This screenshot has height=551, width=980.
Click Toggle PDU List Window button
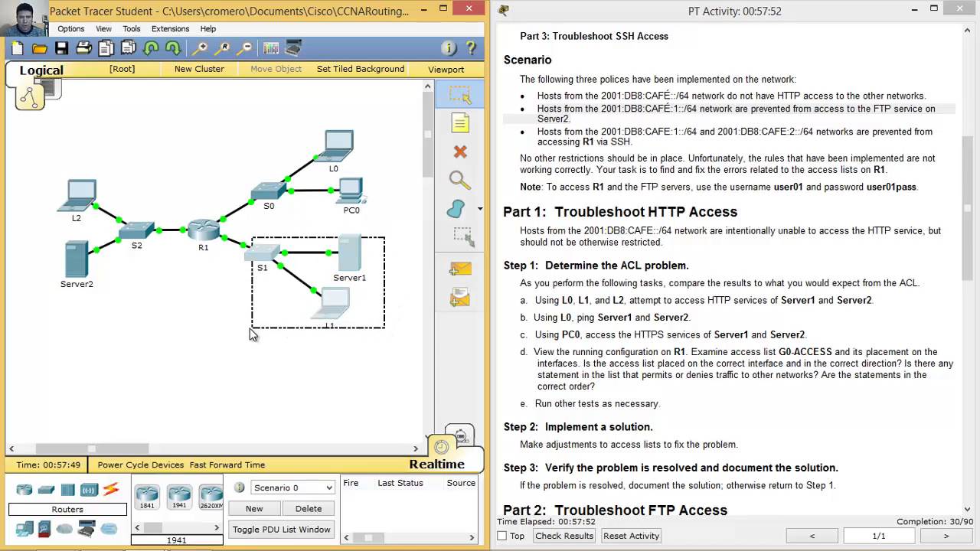282,530
